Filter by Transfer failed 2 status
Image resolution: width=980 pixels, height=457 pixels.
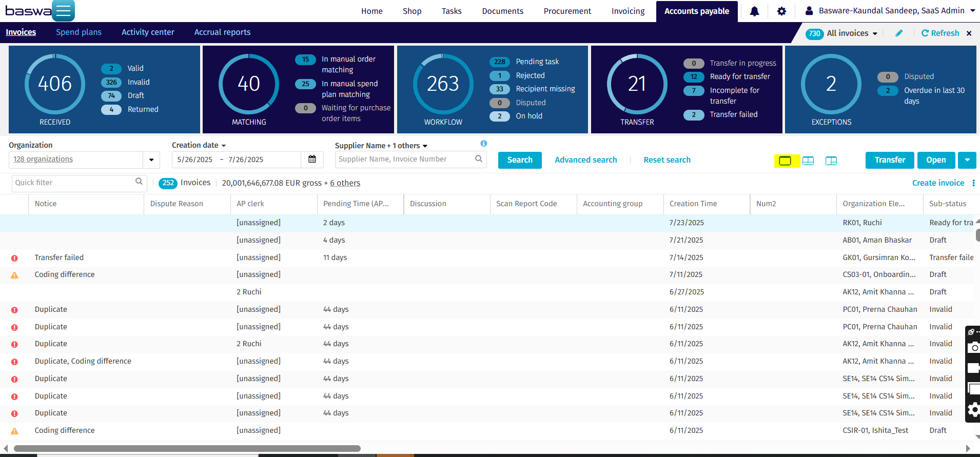[x=721, y=115]
